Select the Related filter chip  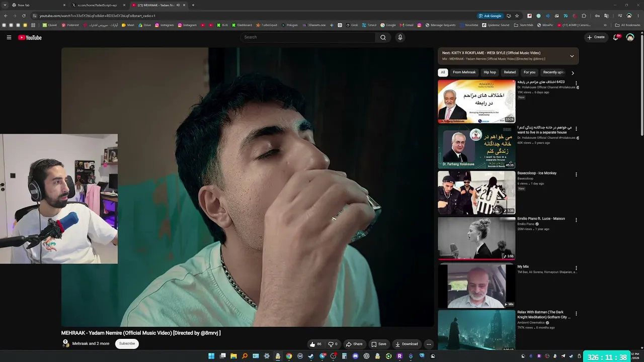(x=510, y=72)
